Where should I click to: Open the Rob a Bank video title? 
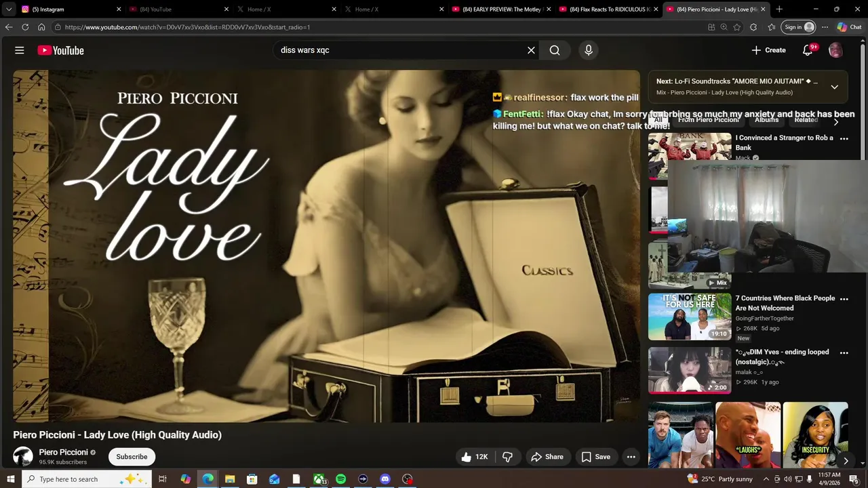click(785, 142)
